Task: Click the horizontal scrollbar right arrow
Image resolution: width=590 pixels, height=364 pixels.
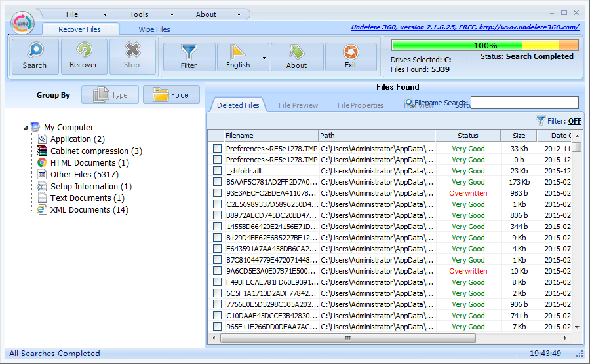Action: (565, 338)
